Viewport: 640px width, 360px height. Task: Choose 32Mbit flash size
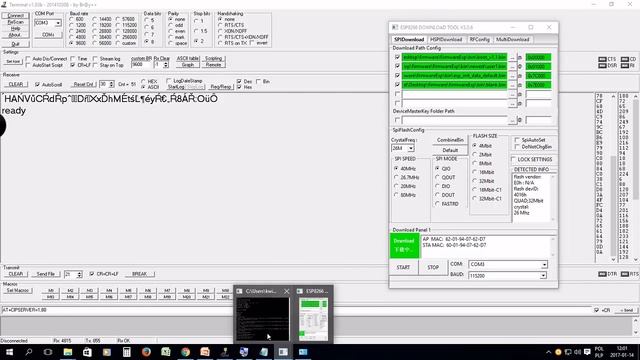(x=474, y=181)
